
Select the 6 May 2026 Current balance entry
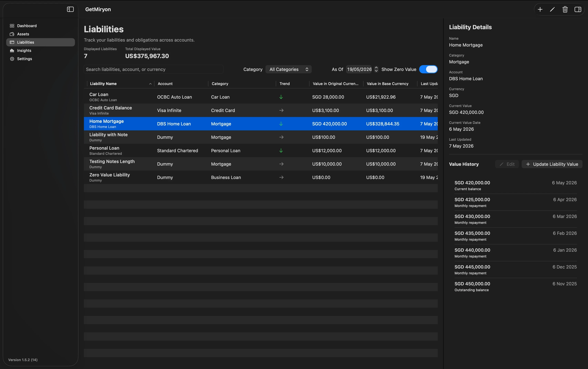515,186
